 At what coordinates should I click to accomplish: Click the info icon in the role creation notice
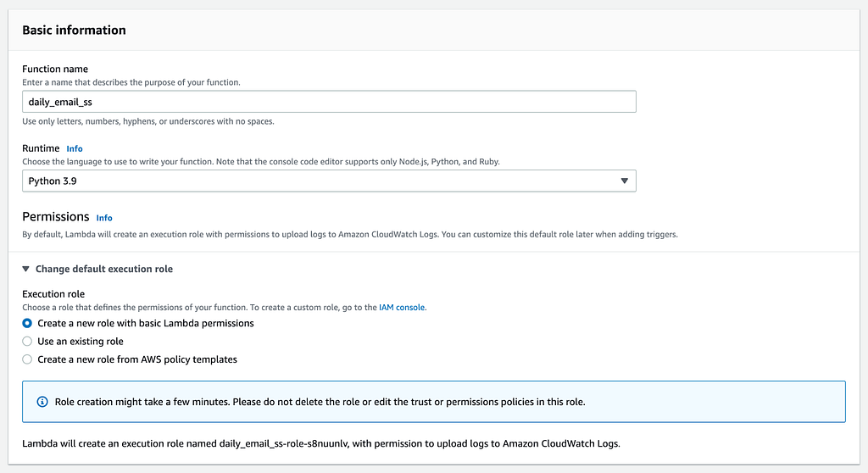tap(42, 402)
